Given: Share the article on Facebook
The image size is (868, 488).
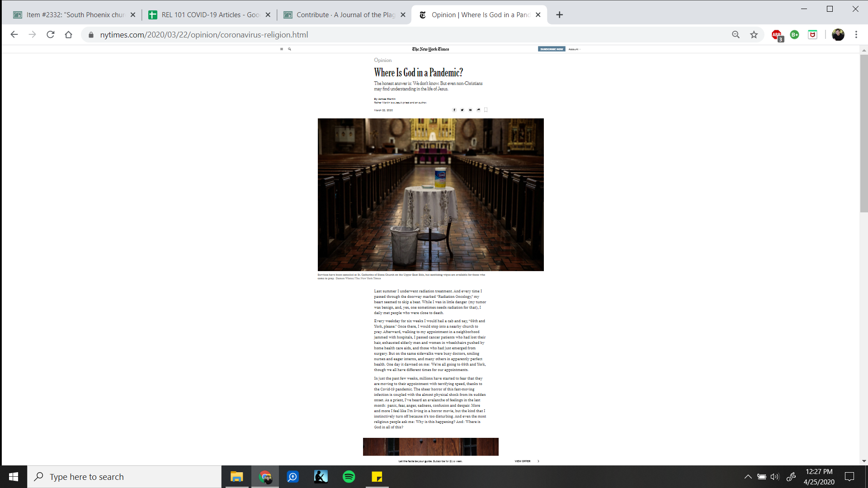Looking at the screenshot, I should coord(454,110).
